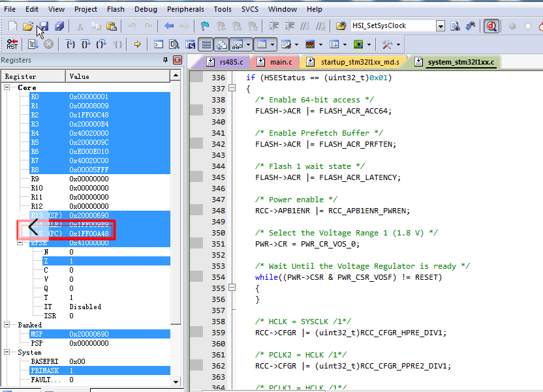The height and width of the screenshot is (392, 543).
Task: Click the Show Current Statement yellow arrow icon
Action: pyautogui.click(x=138, y=44)
